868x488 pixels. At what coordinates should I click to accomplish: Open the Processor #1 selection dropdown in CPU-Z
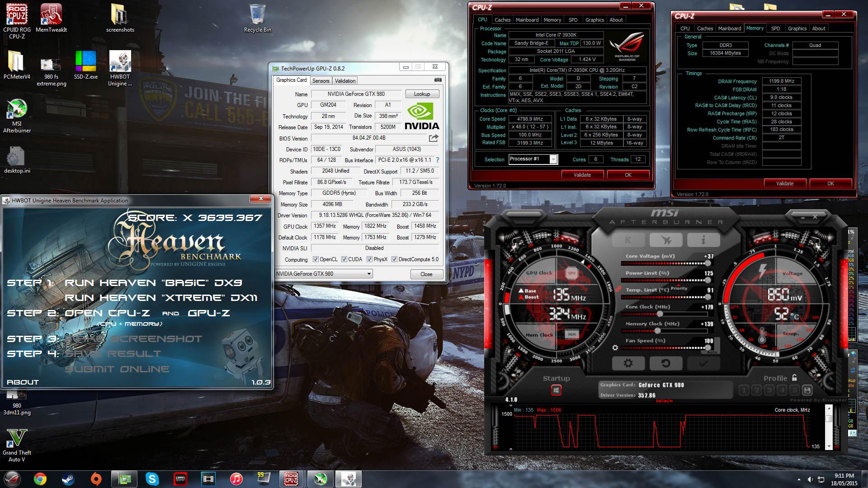coord(533,159)
